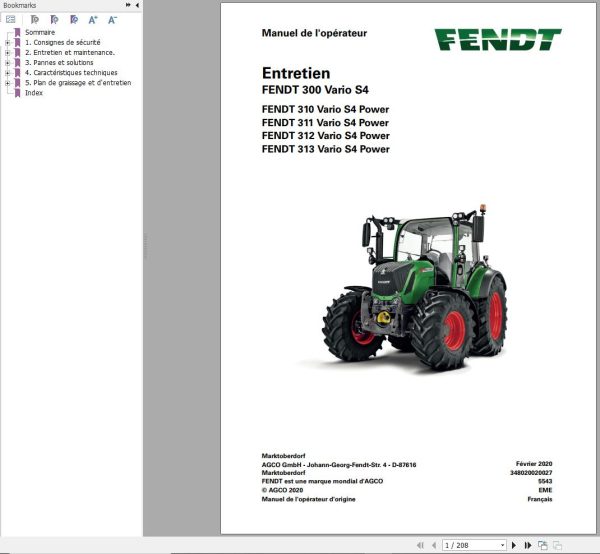Click the Bookmarks panel title
Image resolution: width=600 pixels, height=554 pixels.
click(x=20, y=5)
